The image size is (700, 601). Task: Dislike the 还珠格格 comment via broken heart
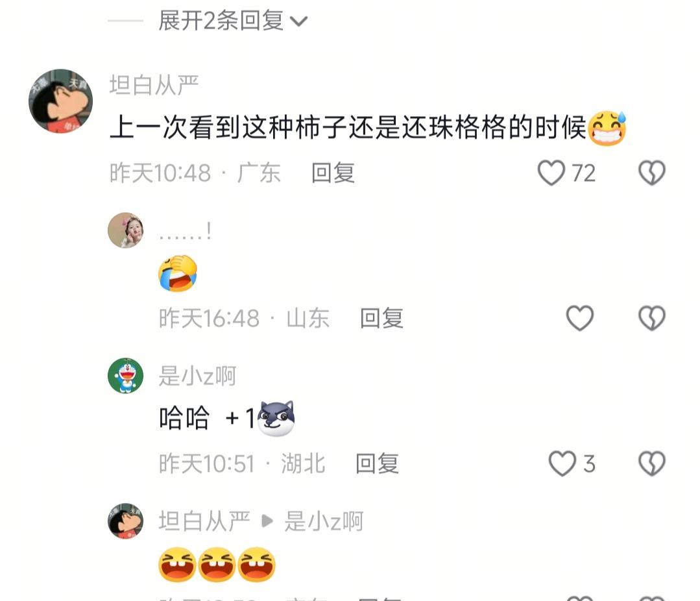pyautogui.click(x=652, y=173)
